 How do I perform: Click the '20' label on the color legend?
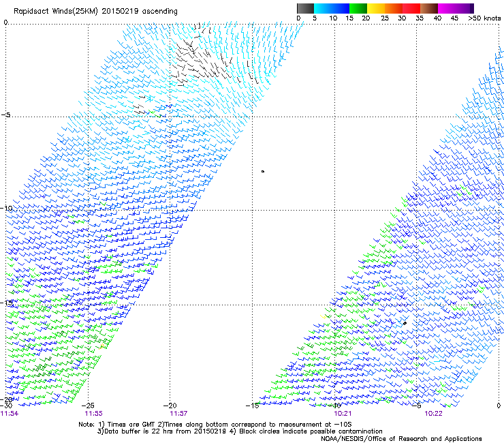pos(366,18)
